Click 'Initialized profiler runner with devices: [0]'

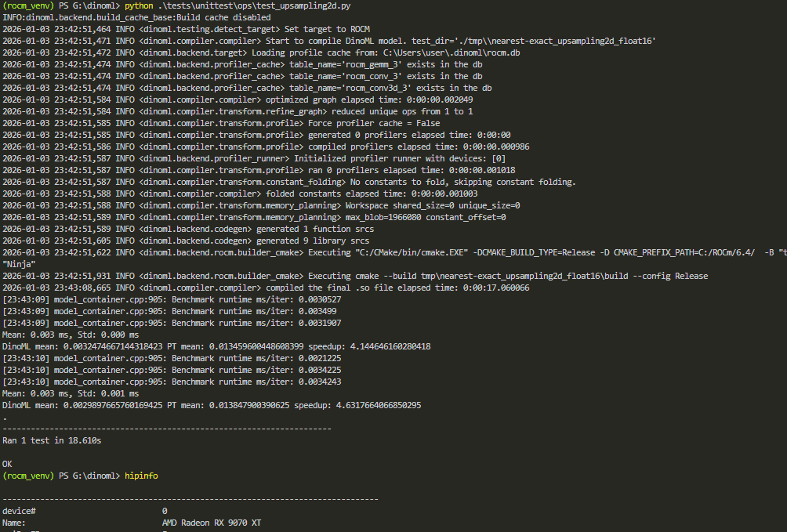(400, 158)
